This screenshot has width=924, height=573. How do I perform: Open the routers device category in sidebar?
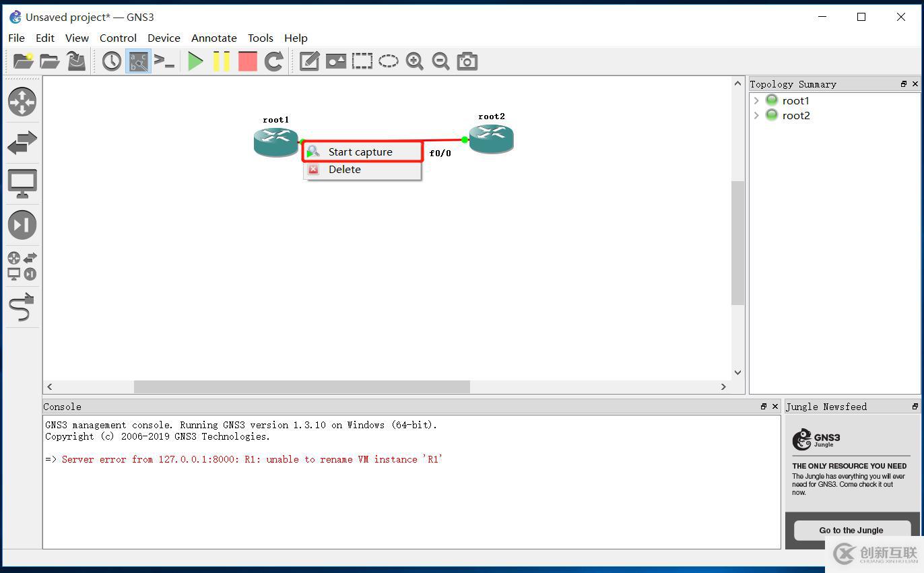pos(22,102)
